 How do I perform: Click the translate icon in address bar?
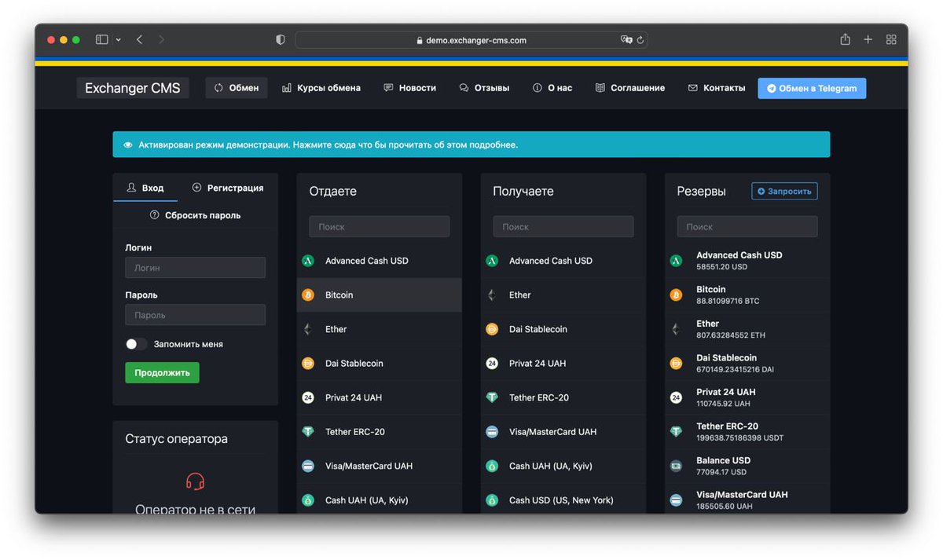[626, 39]
